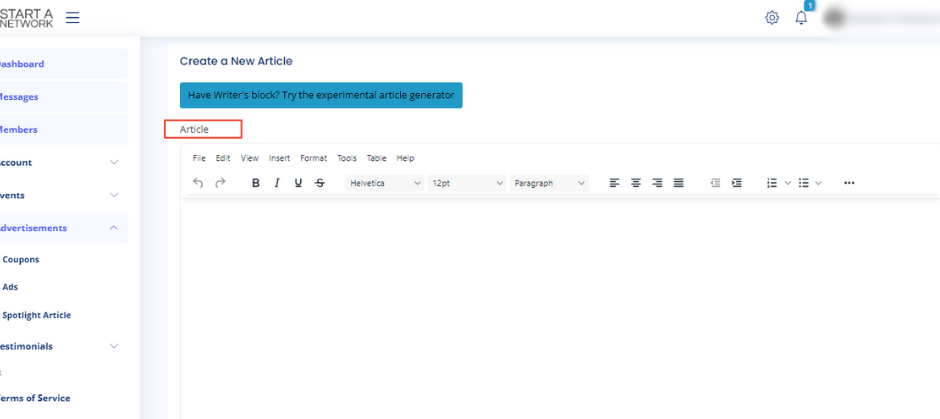Collapse the Advertisements sidebar section

(113, 228)
